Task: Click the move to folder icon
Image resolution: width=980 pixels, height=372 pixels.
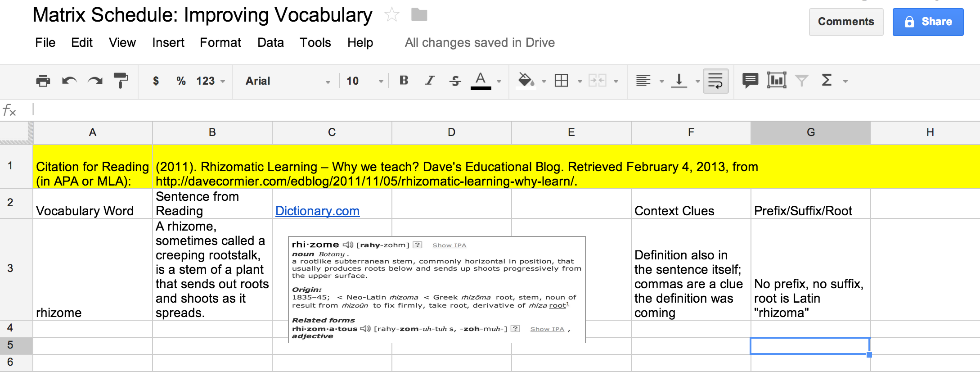Action: 419,15
